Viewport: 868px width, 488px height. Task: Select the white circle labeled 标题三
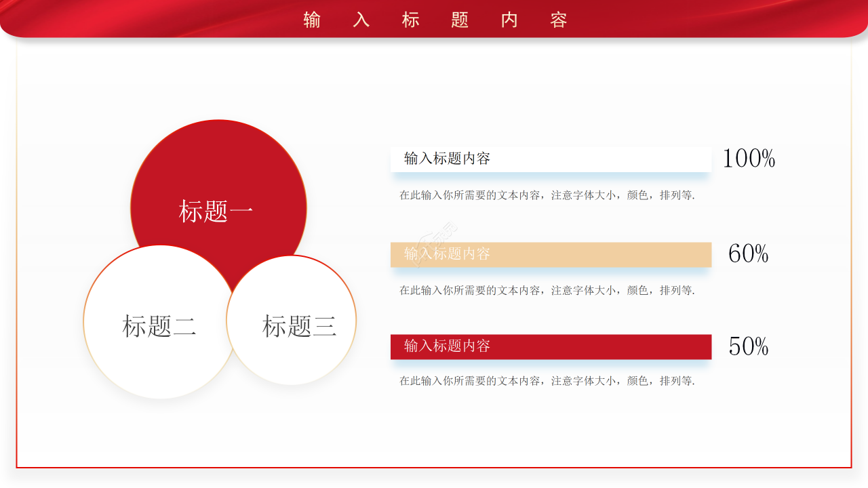coord(292,320)
